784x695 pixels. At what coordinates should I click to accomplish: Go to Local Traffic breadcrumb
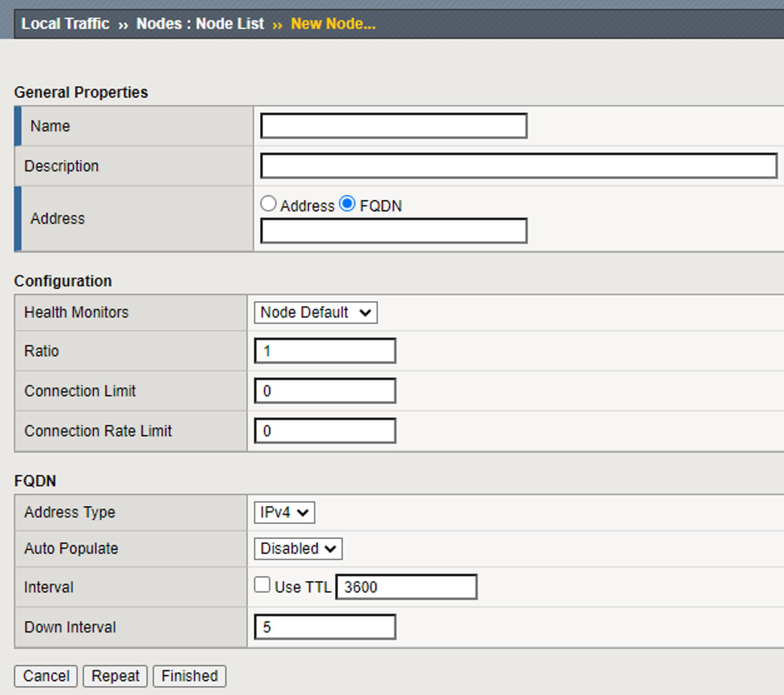pos(65,24)
